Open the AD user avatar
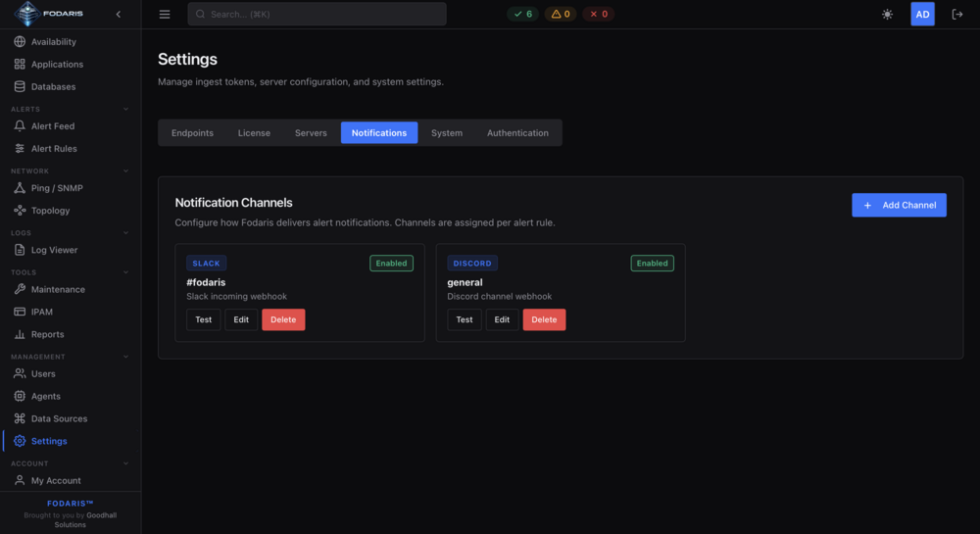980x534 pixels. [922, 15]
